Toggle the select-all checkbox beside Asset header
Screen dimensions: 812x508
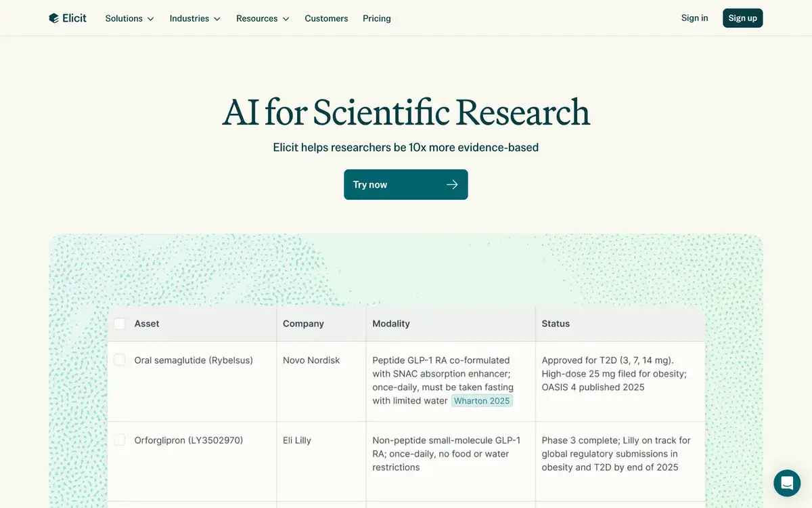coord(120,324)
